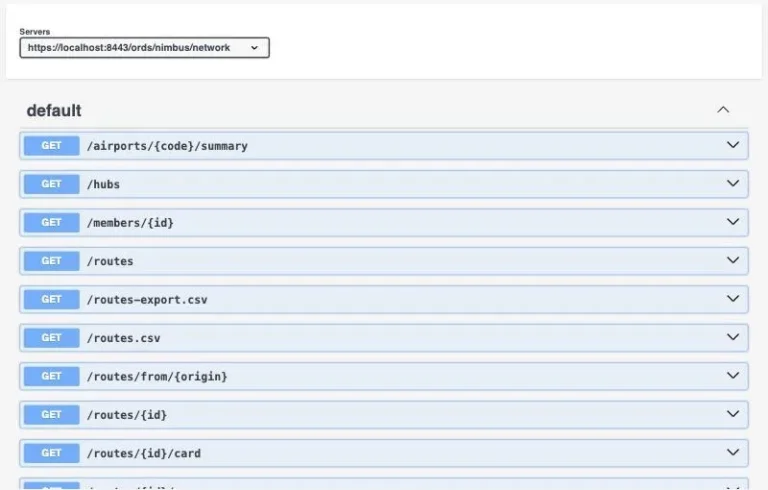Click GET badge for /routes/{id}
The height and width of the screenshot is (490, 768).
[51, 415]
